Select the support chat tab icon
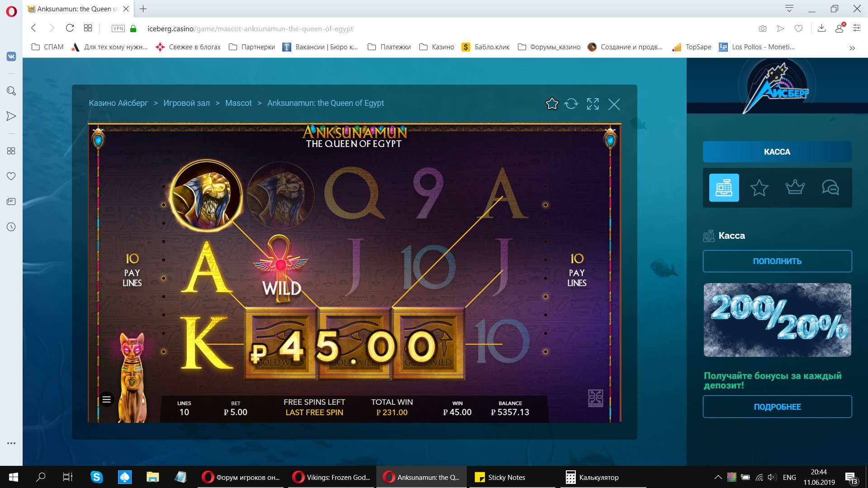The height and width of the screenshot is (488, 868). [x=830, y=187]
